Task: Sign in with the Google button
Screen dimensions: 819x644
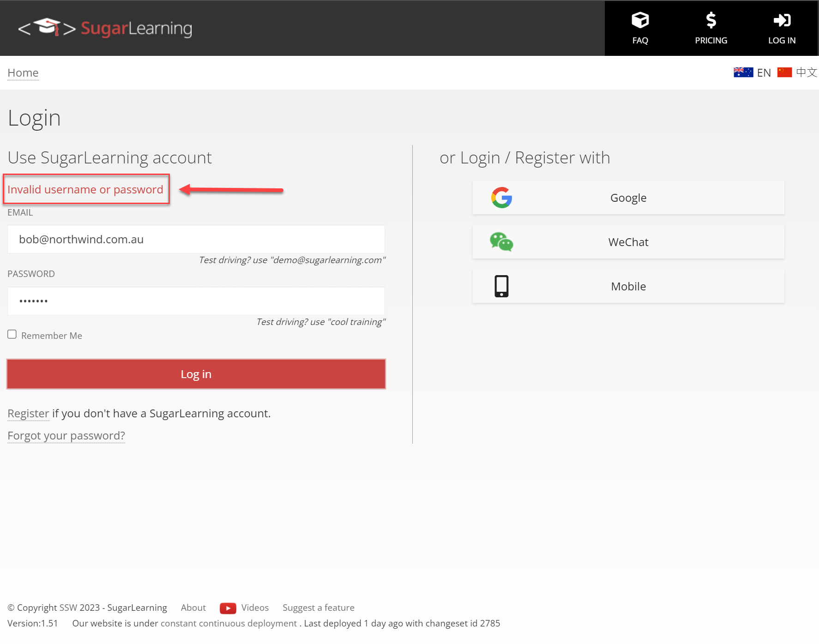Action: (x=628, y=198)
